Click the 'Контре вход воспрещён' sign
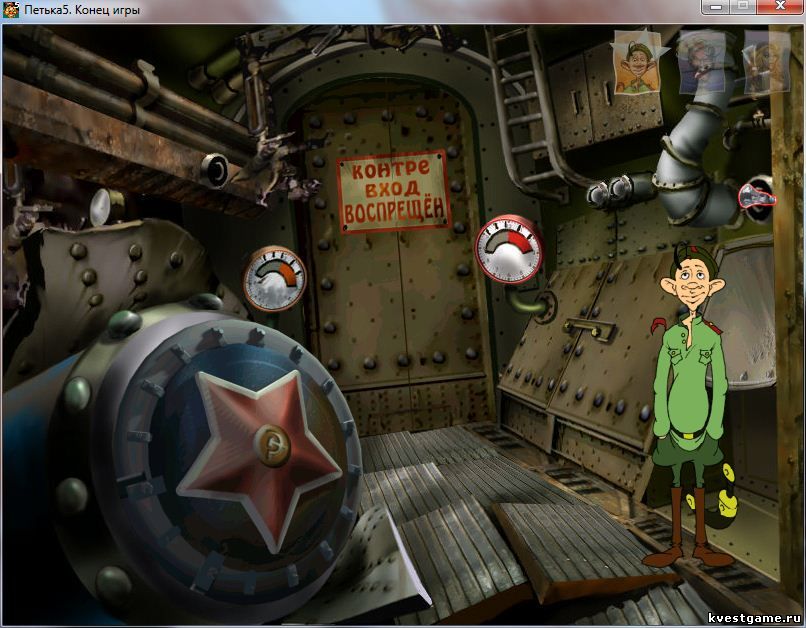The height and width of the screenshot is (628, 806). (x=393, y=191)
